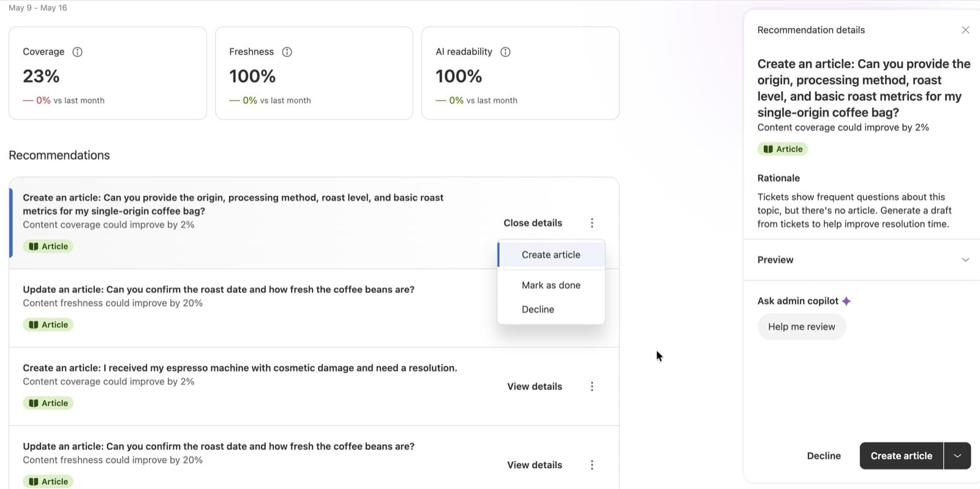The image size is (980, 489).
Task: Open the dropdown arrow beside Create article button
Action: (x=957, y=456)
